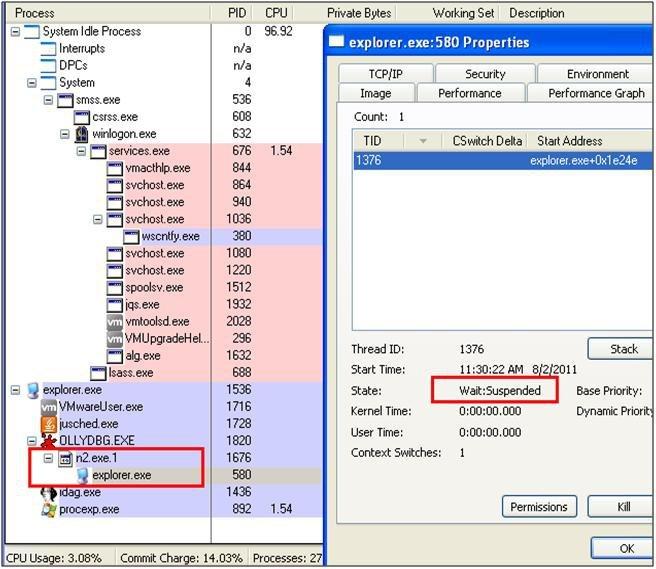The height and width of the screenshot is (569, 656).
Task: Click the idag.exe portrait icon
Action: tap(49, 493)
